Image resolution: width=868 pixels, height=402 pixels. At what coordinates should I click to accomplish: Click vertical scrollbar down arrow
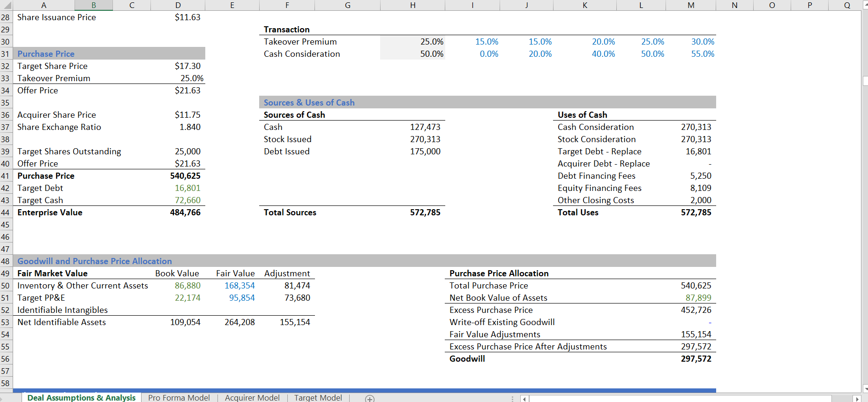[865, 388]
